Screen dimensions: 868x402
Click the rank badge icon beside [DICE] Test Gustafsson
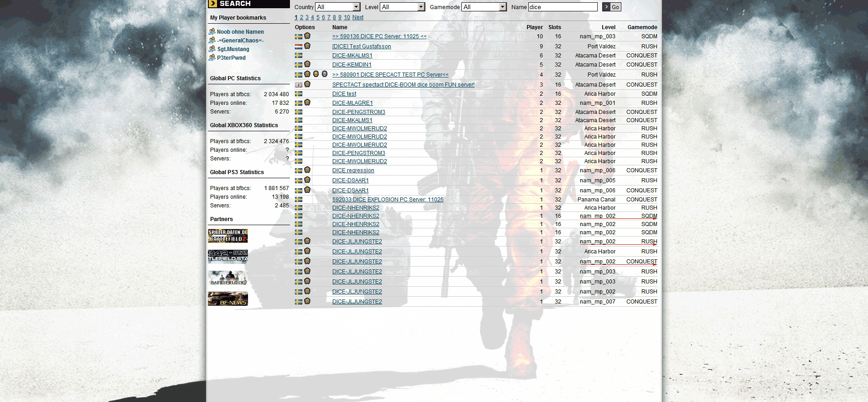[307, 46]
